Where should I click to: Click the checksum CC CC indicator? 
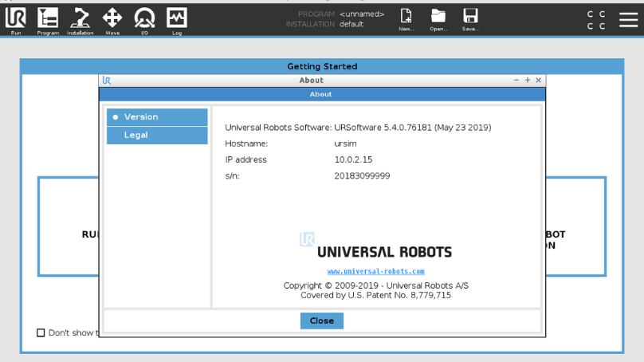[596, 20]
